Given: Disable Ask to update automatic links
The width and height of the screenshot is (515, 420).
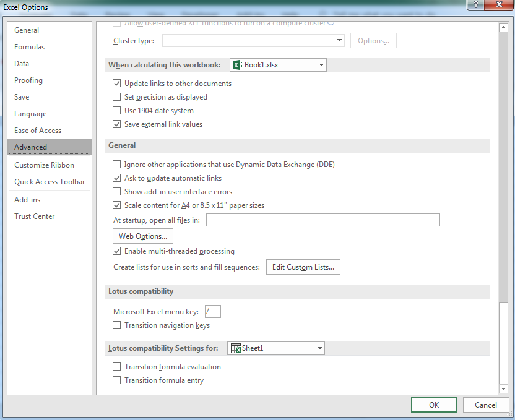Looking at the screenshot, I should click(x=117, y=178).
